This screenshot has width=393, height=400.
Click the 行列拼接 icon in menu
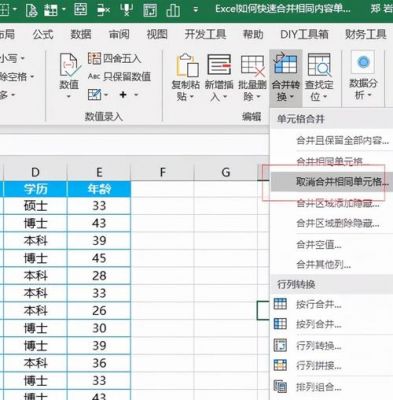(x=280, y=365)
